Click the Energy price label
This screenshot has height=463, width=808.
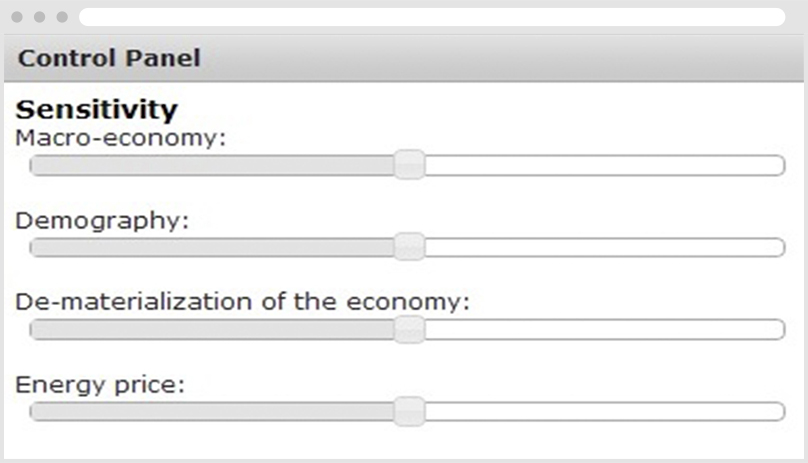[x=100, y=384]
